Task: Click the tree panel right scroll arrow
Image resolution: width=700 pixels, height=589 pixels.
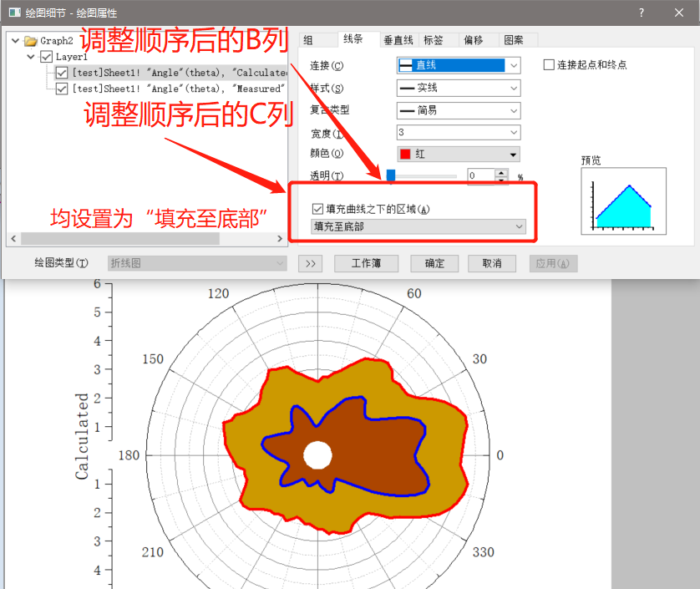Action: tap(280, 238)
